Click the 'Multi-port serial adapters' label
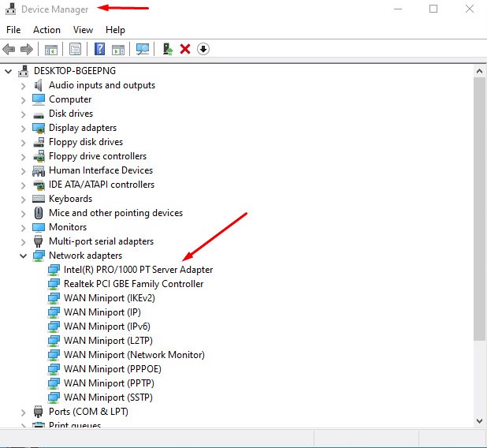487x448 pixels. [x=101, y=241]
